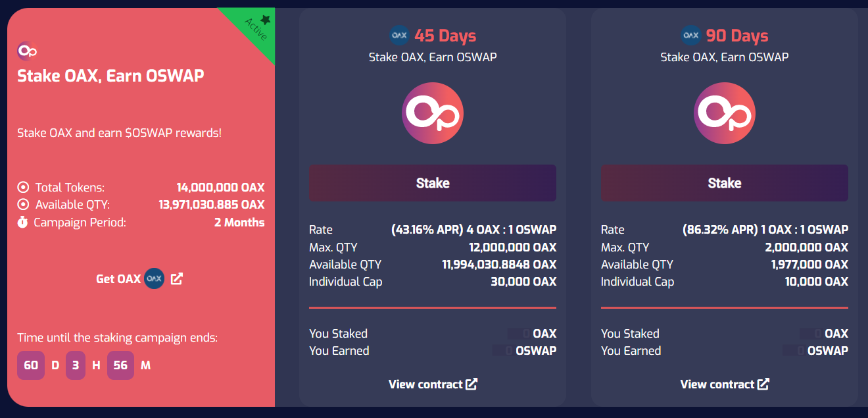Click the Stake button in the 45 Days card

[433, 183]
